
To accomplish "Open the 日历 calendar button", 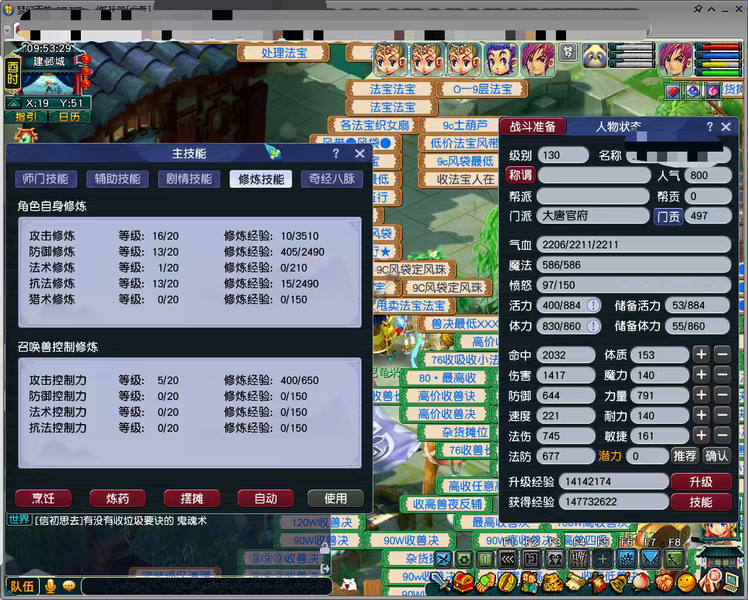I will pos(69,117).
